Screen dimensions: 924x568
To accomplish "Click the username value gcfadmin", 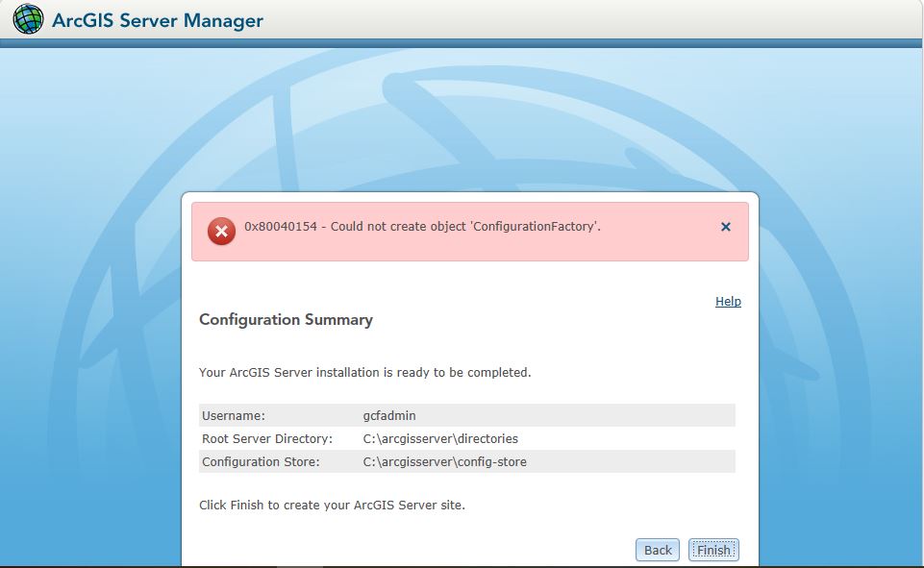I will click(389, 415).
